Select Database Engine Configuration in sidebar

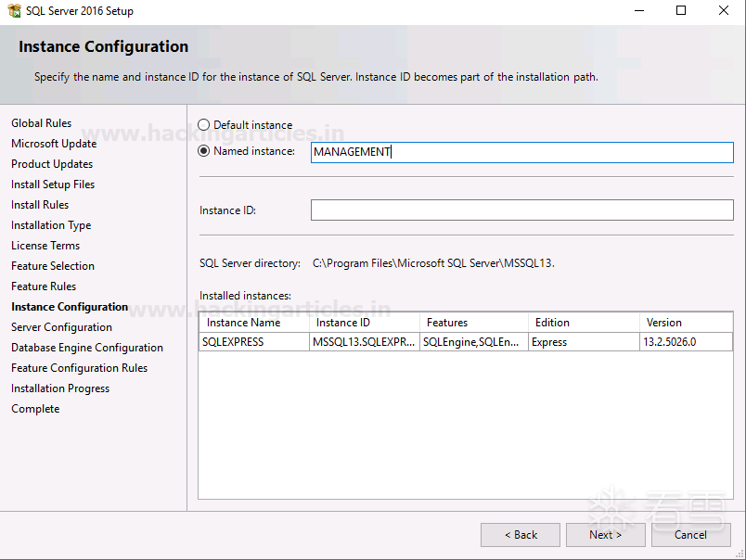coord(87,348)
